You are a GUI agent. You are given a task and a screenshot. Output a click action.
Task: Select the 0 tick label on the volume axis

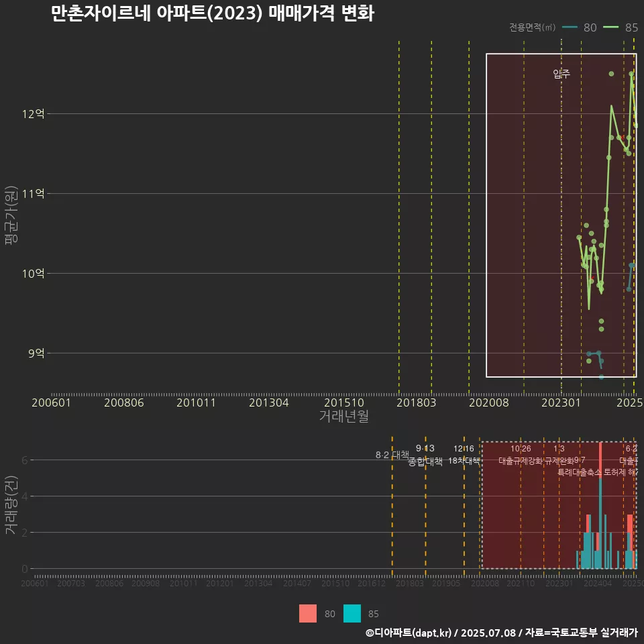(25, 569)
